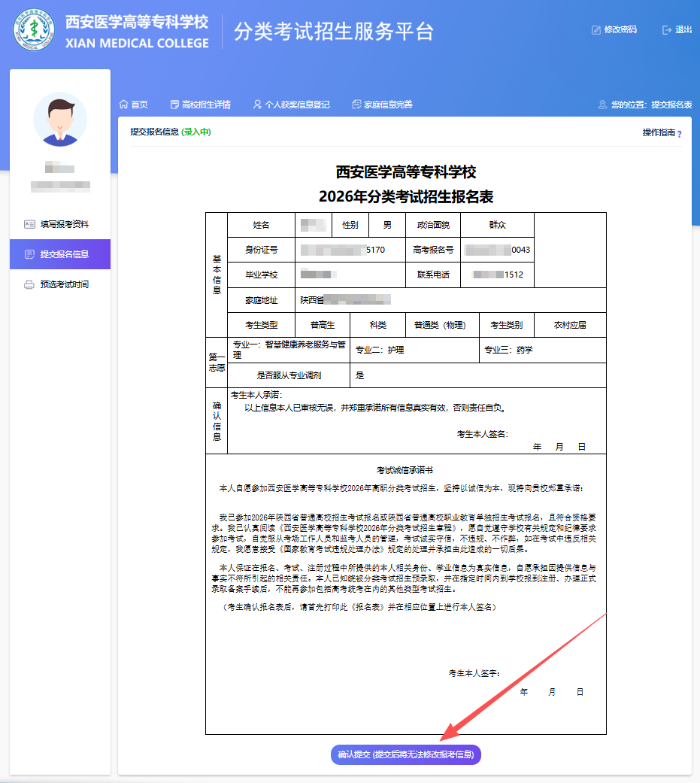Click the Xi'an Medical College logo emblem
Screen dimensions: 700x783
pyautogui.click(x=35, y=30)
